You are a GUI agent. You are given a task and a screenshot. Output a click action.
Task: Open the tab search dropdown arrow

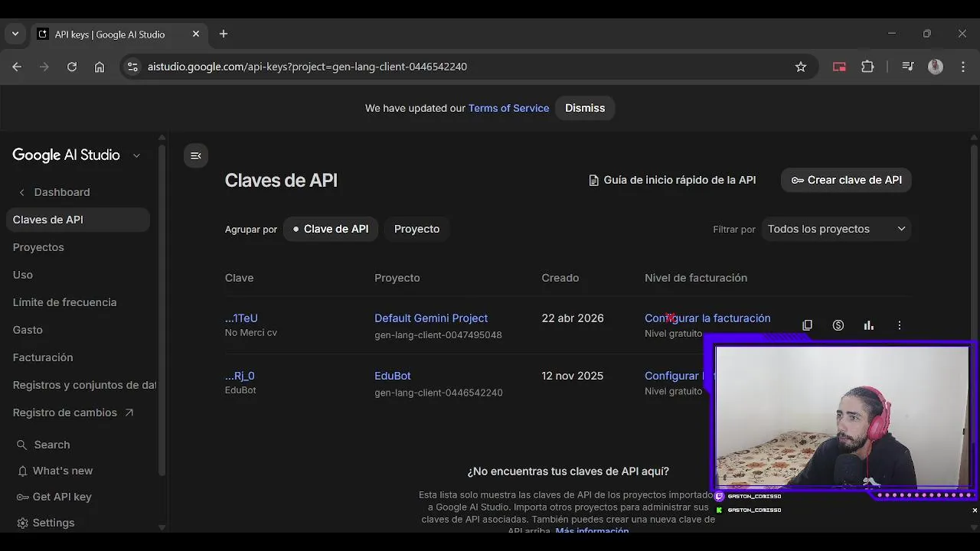(15, 34)
